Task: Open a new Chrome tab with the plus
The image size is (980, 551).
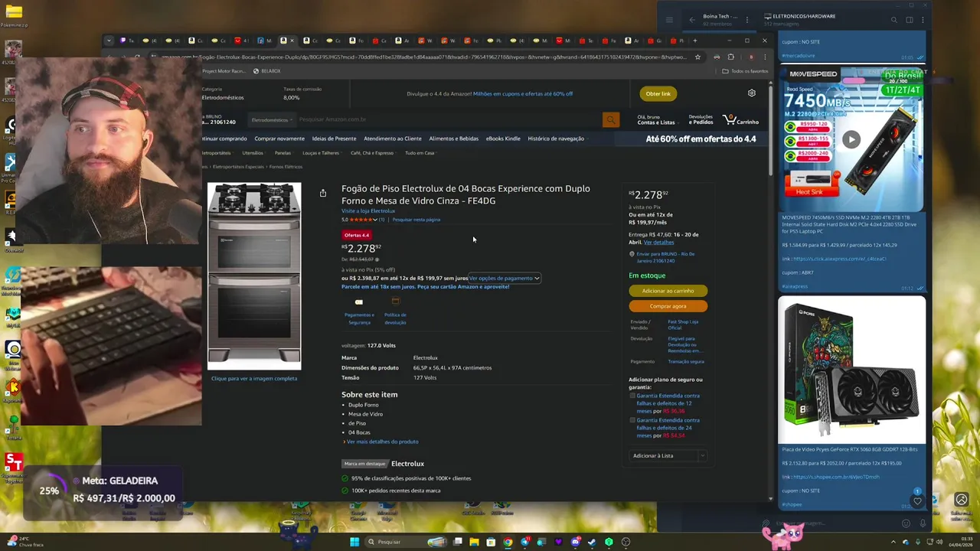Action: (x=695, y=41)
